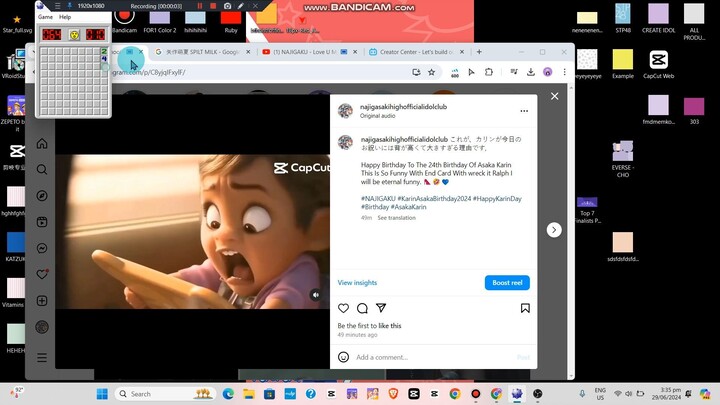The height and width of the screenshot is (405, 720).
Task: Open the profile avatar in Instagram sidebar
Action: pos(42,327)
